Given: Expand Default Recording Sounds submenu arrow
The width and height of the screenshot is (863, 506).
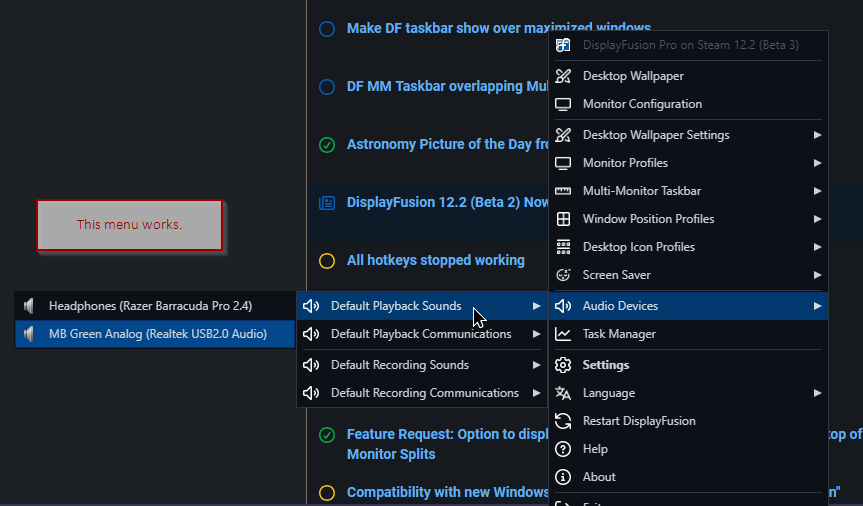Looking at the screenshot, I should click(536, 365).
